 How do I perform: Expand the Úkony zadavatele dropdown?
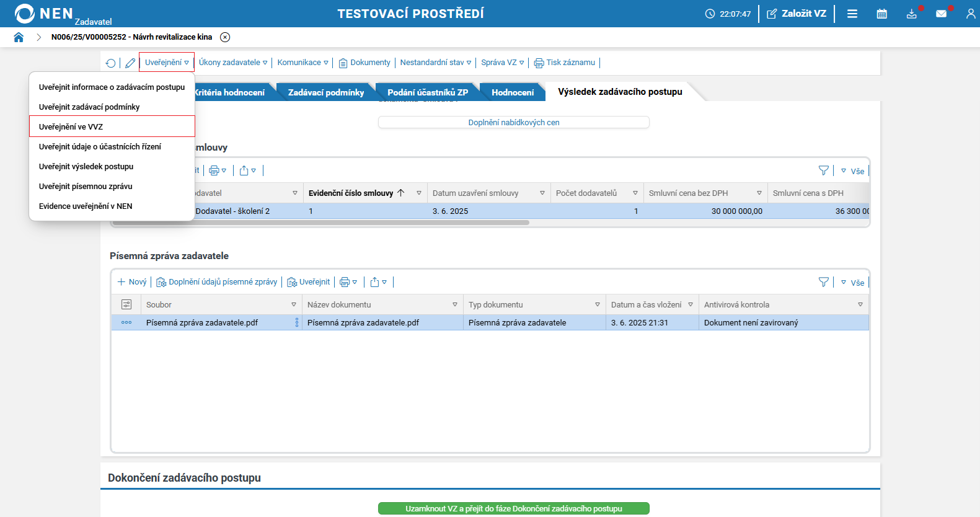(233, 63)
